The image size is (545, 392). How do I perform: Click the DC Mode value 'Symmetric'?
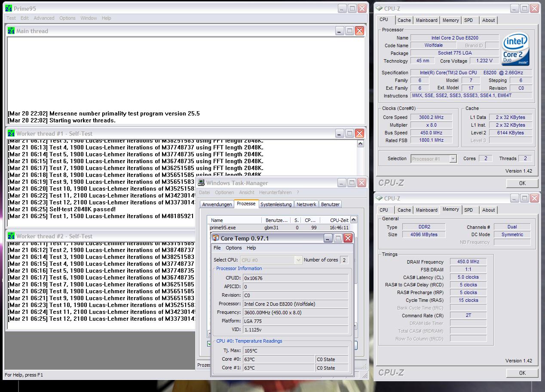[x=512, y=234]
